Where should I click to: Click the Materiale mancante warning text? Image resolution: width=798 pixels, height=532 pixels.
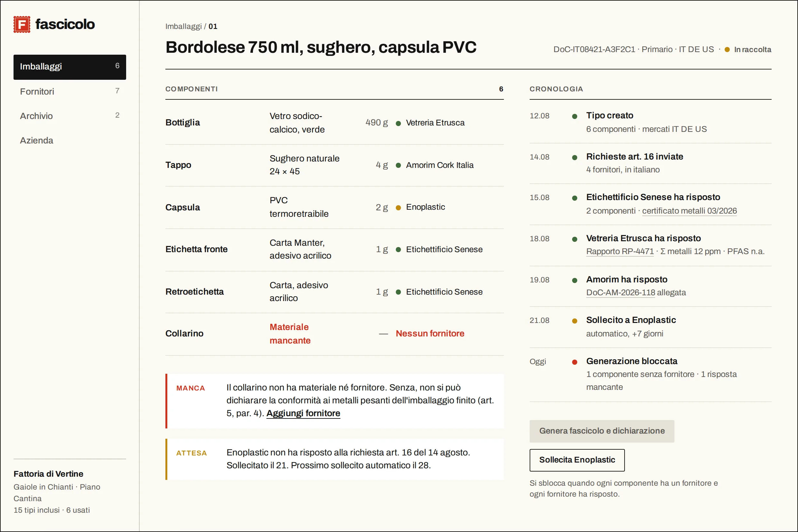coord(290,334)
